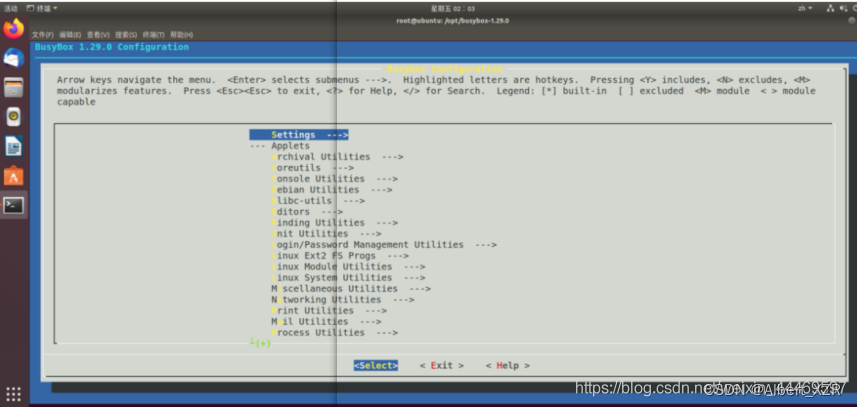The height and width of the screenshot is (407, 857).
Task: Show applications grid button
Action: [x=13, y=394]
